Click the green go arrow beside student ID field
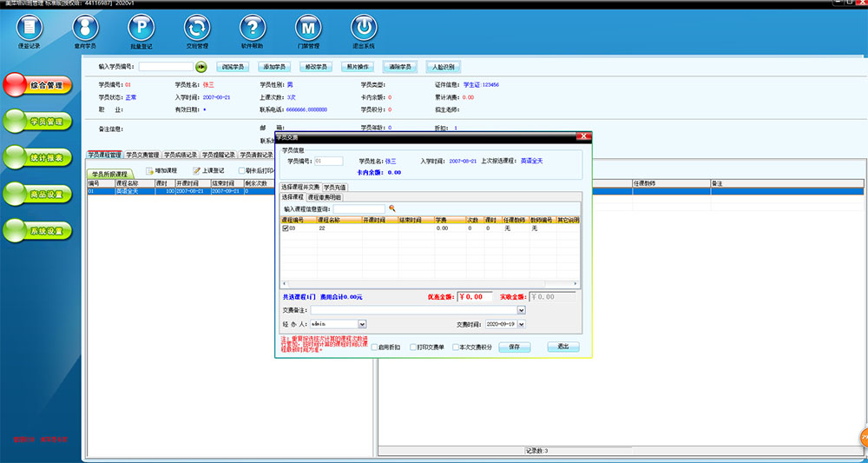Screen dimensions: 868x463 201,66
